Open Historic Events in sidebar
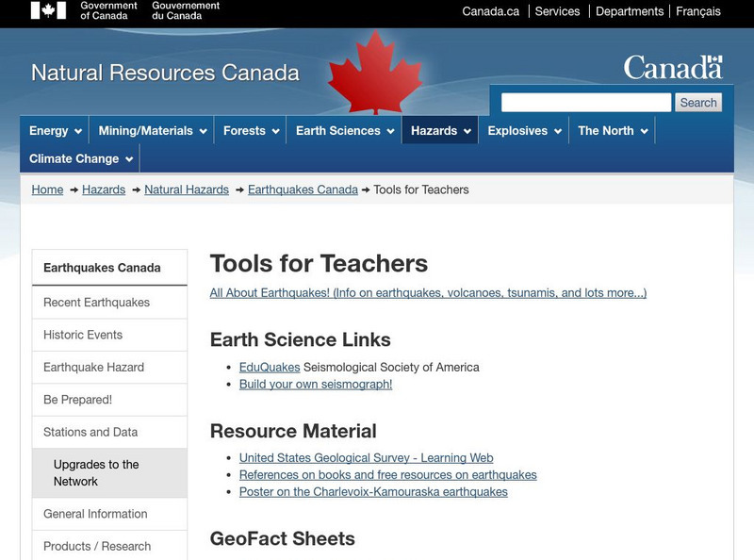Image resolution: width=754 pixels, height=560 pixels. (x=109, y=335)
